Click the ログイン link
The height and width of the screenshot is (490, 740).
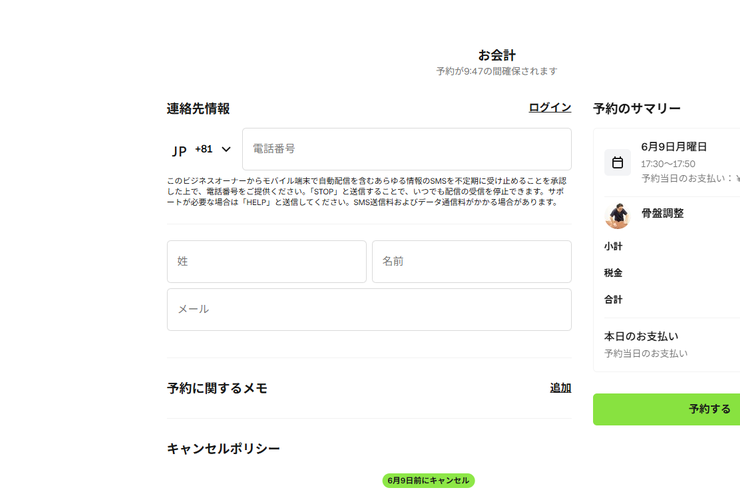[549, 107]
